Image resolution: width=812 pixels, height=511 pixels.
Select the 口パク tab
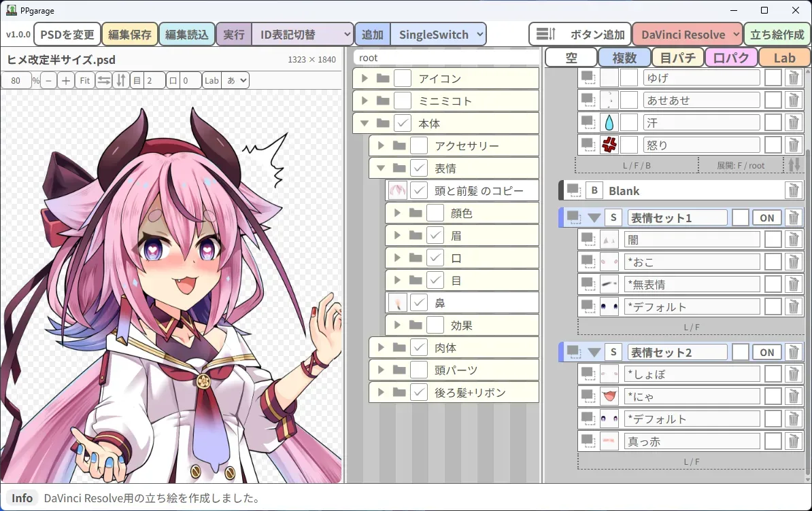[730, 58]
